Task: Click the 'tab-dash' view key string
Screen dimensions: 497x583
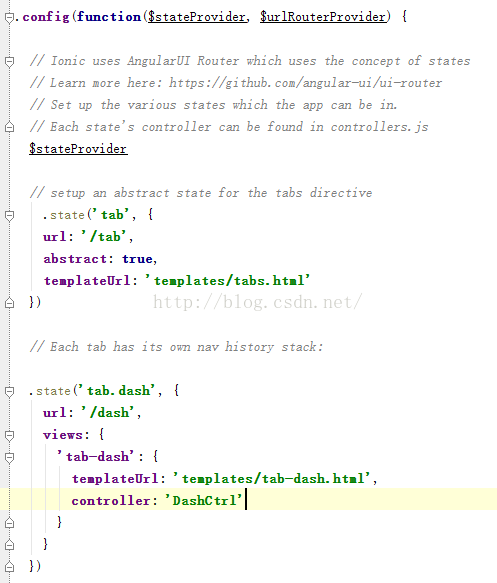Action: click(x=96, y=456)
